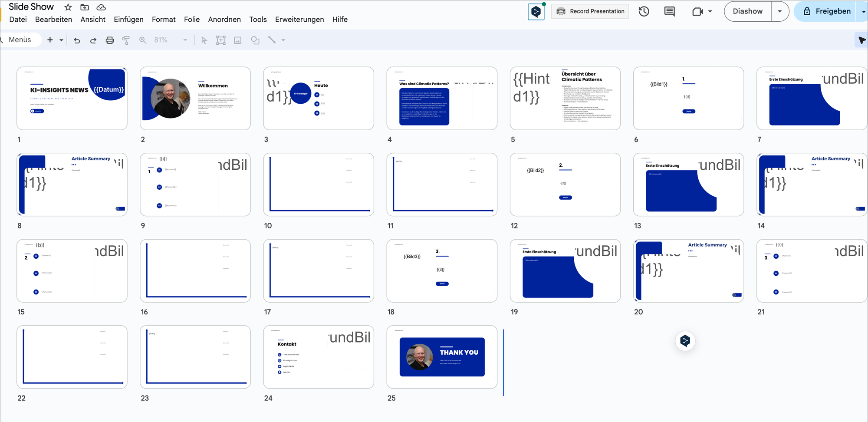This screenshot has height=422, width=868.
Task: Select slide 2 Willkommen thumbnail
Action: [195, 98]
